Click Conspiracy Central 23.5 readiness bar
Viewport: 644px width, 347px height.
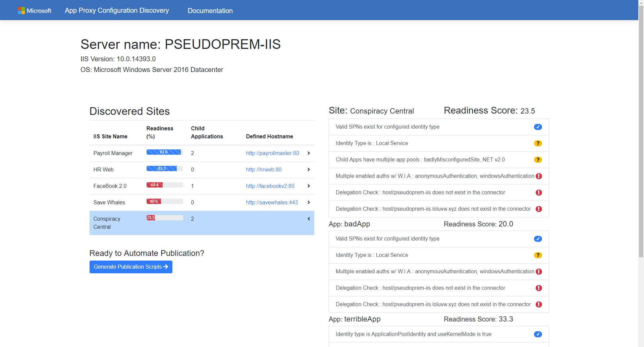(x=165, y=218)
